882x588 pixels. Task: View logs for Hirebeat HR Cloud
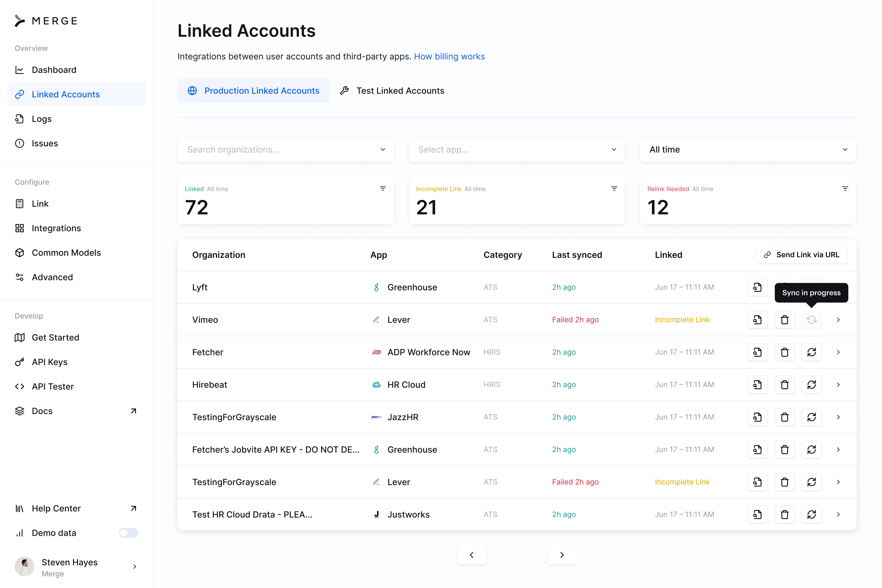tap(757, 385)
